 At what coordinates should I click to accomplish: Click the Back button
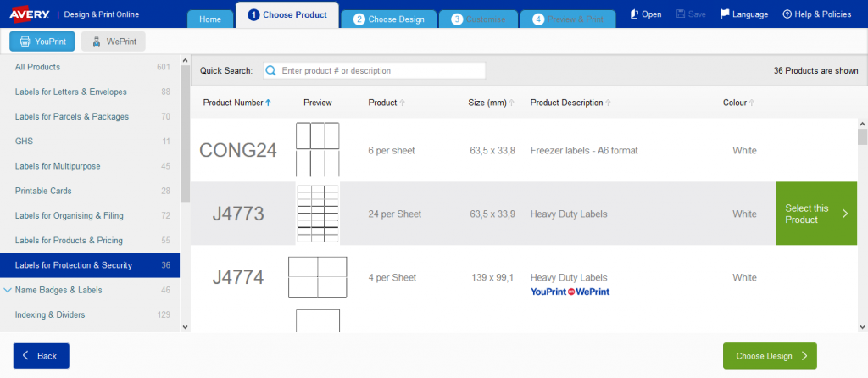pyautogui.click(x=41, y=356)
